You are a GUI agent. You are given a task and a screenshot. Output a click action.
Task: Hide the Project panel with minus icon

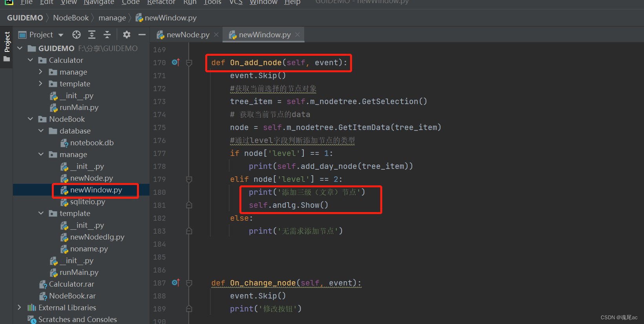[142, 35]
